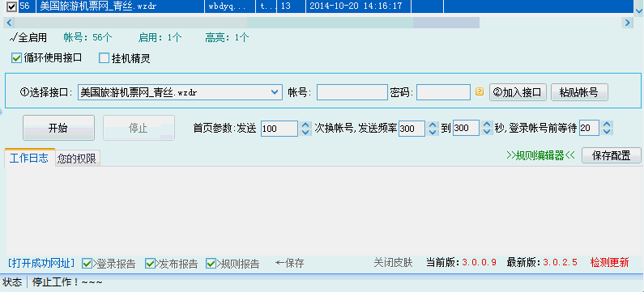Image resolution: width=644 pixels, height=292 pixels.
Task: Click 粘贴帐号 button
Action: pos(579,92)
